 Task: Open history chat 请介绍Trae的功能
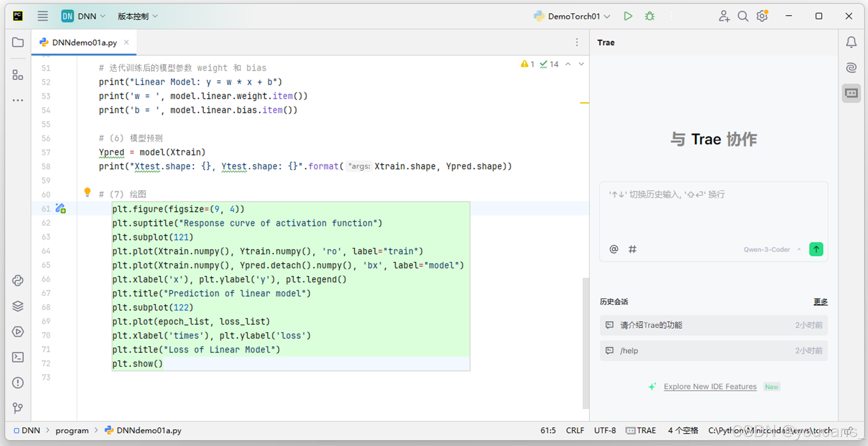click(x=713, y=325)
